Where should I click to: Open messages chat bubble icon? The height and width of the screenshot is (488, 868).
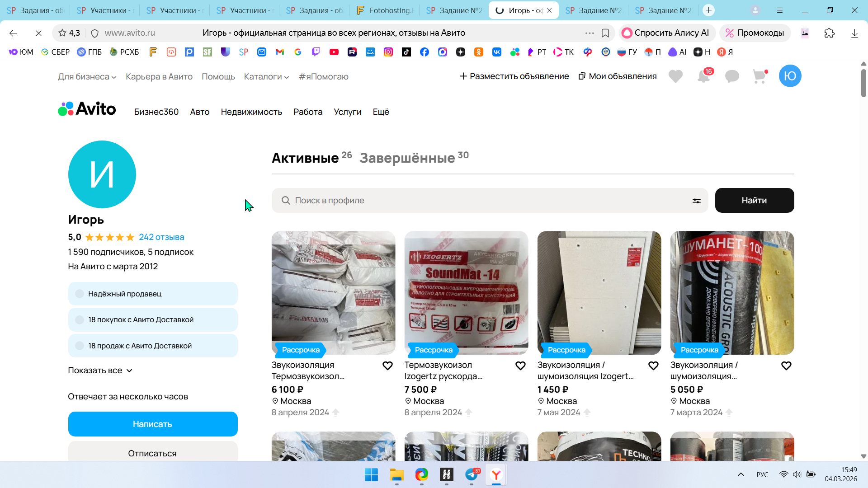tap(732, 76)
